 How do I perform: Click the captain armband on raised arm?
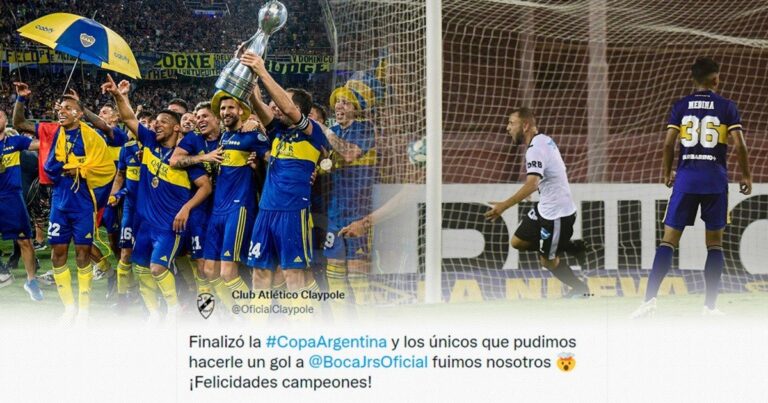click(x=303, y=122)
